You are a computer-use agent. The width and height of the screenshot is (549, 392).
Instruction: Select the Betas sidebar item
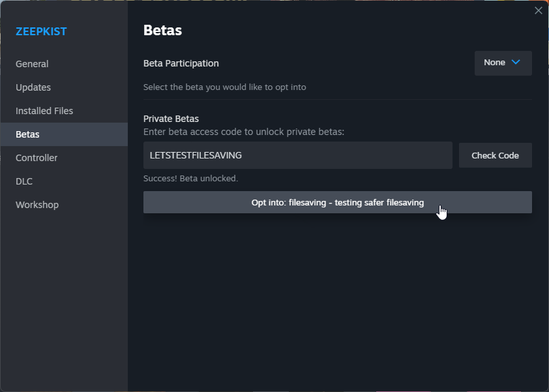point(64,134)
